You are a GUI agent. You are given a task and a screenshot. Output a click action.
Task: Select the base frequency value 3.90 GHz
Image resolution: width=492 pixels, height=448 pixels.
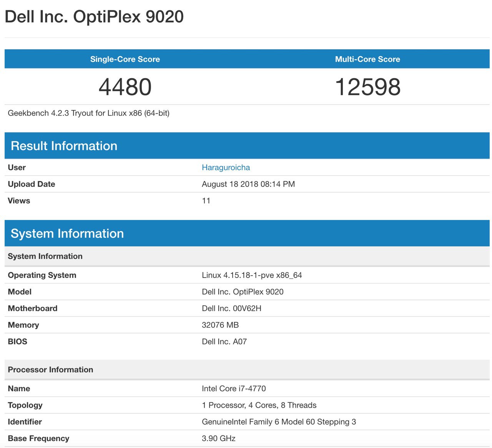218,438
